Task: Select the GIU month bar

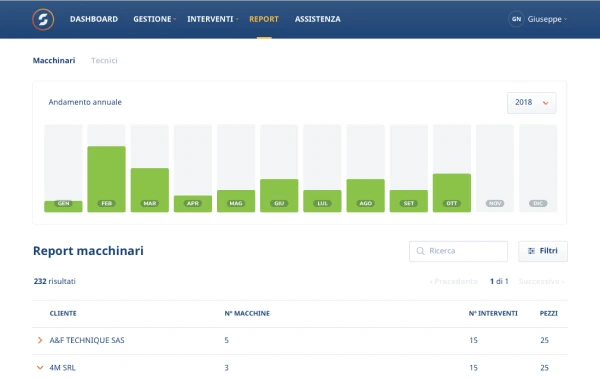Action: [x=279, y=196]
